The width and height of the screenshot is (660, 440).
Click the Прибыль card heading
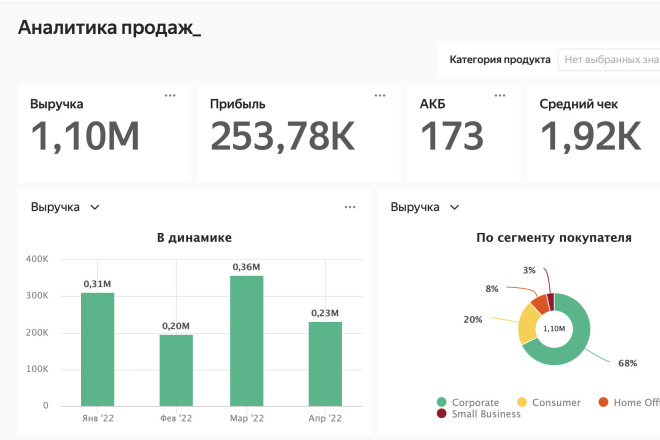(238, 104)
